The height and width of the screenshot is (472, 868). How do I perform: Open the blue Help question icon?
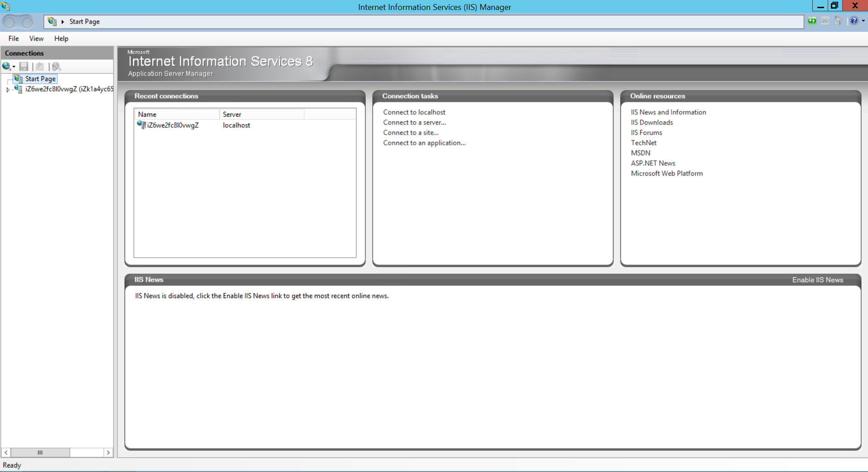point(854,21)
